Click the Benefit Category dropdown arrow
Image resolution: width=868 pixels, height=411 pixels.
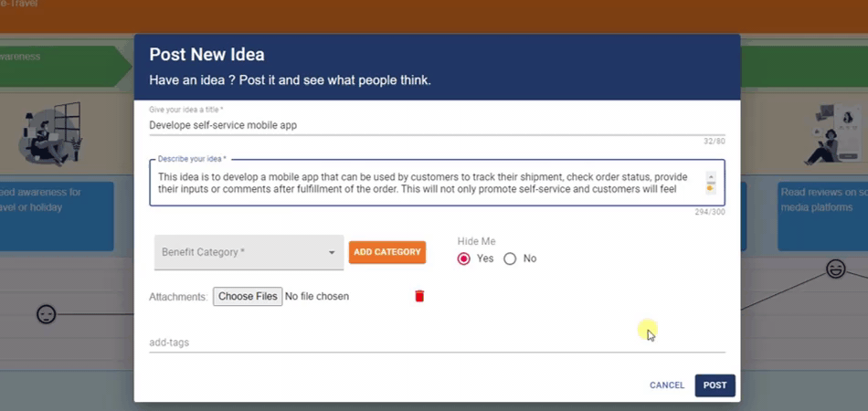[332, 253]
